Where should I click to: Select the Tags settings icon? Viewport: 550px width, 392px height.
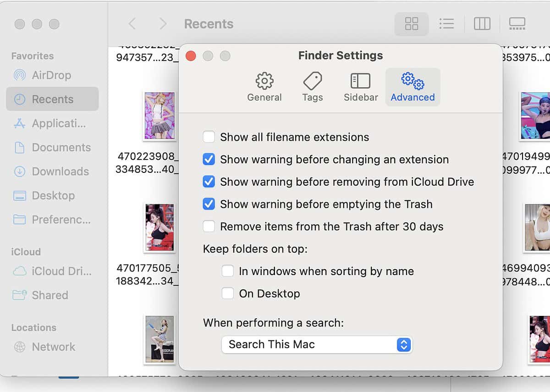[x=312, y=86]
